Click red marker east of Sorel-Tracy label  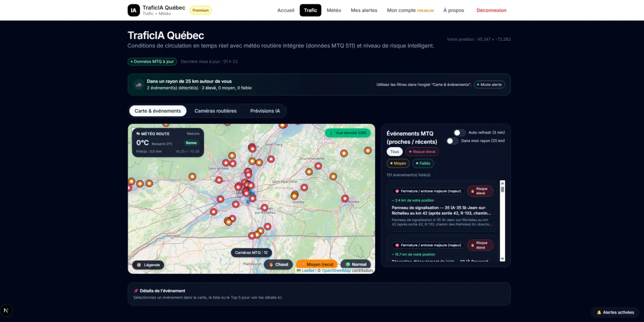point(271,159)
